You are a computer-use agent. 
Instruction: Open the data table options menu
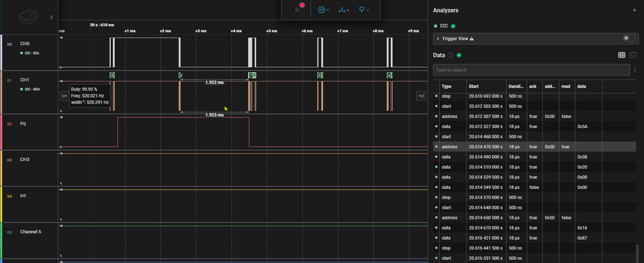tap(634, 70)
